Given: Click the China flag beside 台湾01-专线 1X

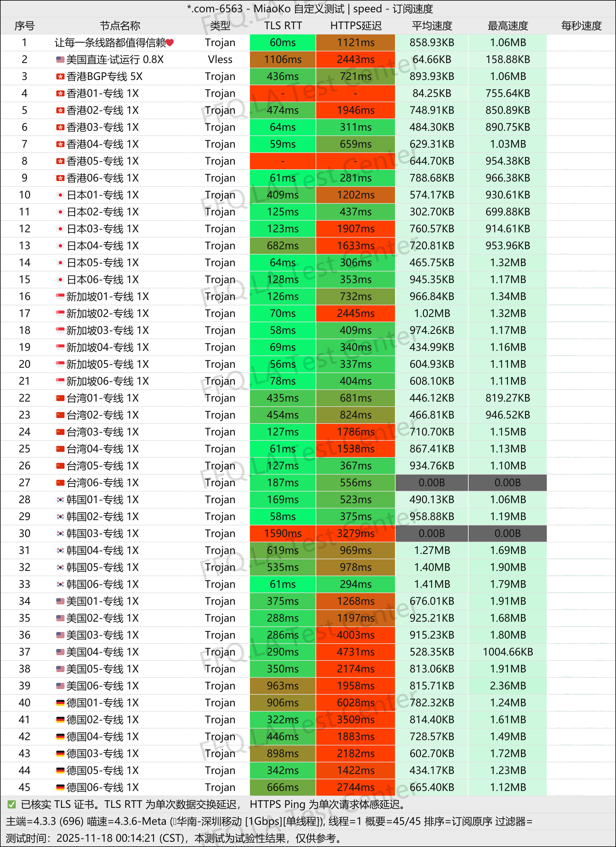Looking at the screenshot, I should tap(60, 398).
